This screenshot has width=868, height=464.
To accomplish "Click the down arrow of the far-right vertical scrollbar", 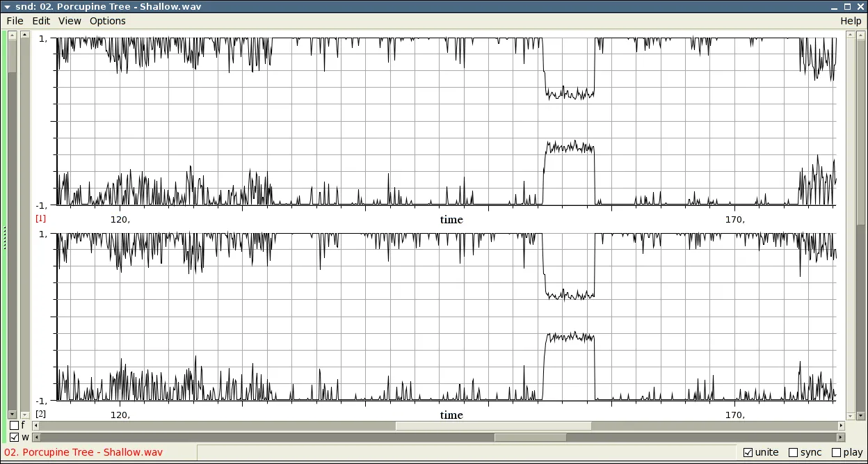I will pyautogui.click(x=861, y=415).
